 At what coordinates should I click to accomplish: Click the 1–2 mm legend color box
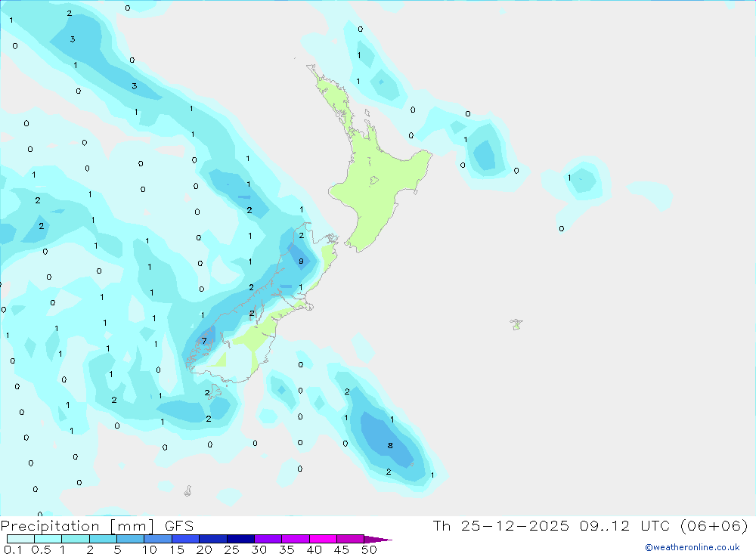point(76,539)
